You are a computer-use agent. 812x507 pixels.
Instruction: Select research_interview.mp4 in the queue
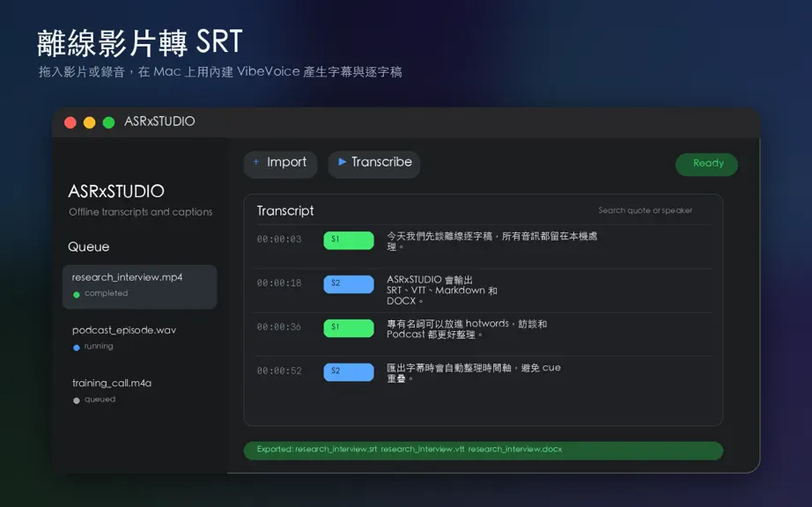click(x=139, y=287)
